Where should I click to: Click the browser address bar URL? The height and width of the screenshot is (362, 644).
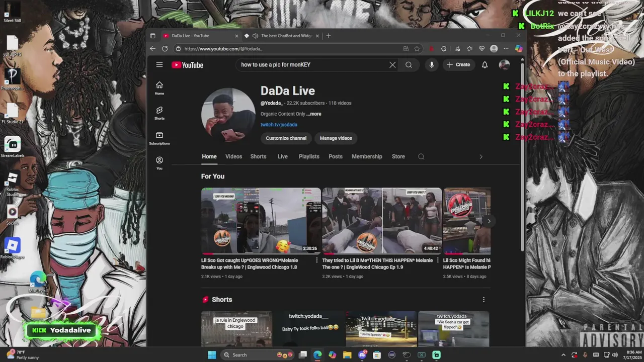(223, 49)
